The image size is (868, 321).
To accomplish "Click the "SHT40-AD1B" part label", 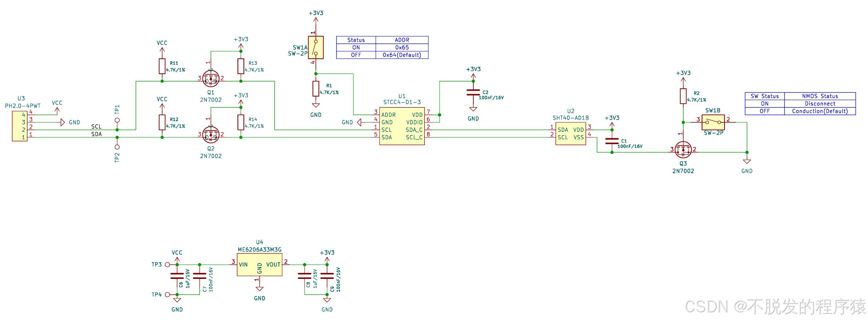I will [570, 118].
